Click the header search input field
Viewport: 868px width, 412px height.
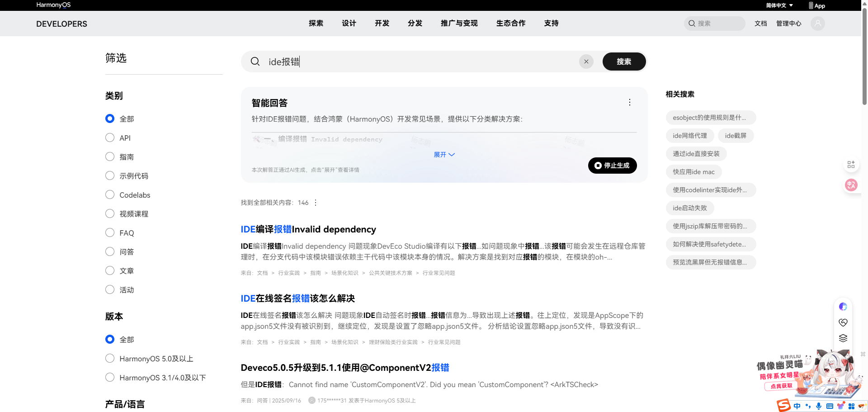coord(719,24)
